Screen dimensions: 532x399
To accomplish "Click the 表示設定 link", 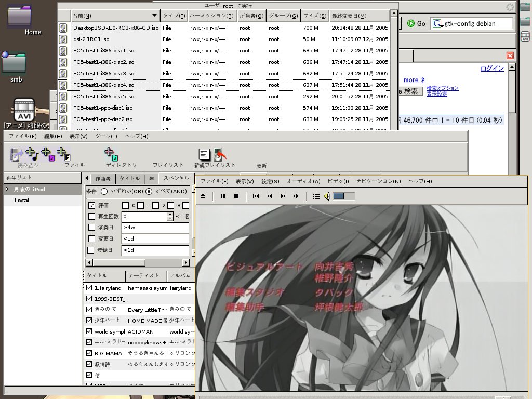I will click(436, 94).
